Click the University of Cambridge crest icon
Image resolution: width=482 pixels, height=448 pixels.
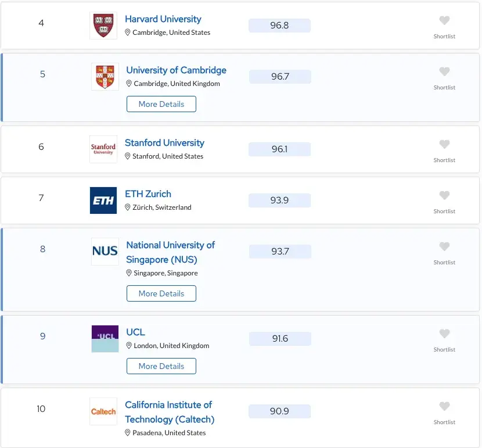click(x=105, y=77)
